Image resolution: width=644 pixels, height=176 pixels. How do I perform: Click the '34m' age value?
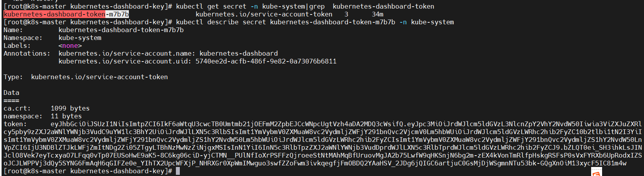[x=378, y=14]
